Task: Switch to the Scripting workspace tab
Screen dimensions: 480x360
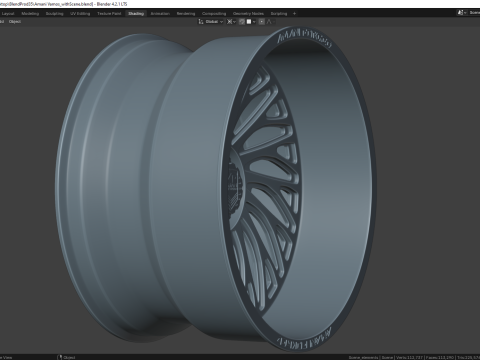Action: 279,14
